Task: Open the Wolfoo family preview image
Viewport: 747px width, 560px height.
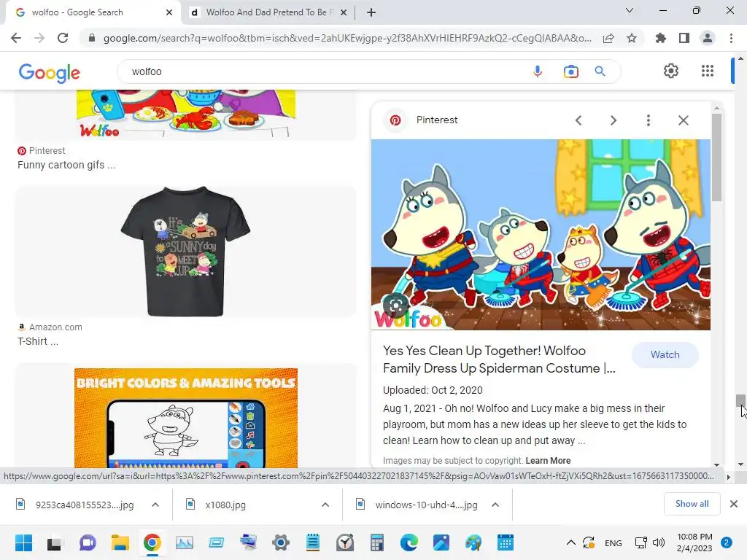Action: pos(541,235)
